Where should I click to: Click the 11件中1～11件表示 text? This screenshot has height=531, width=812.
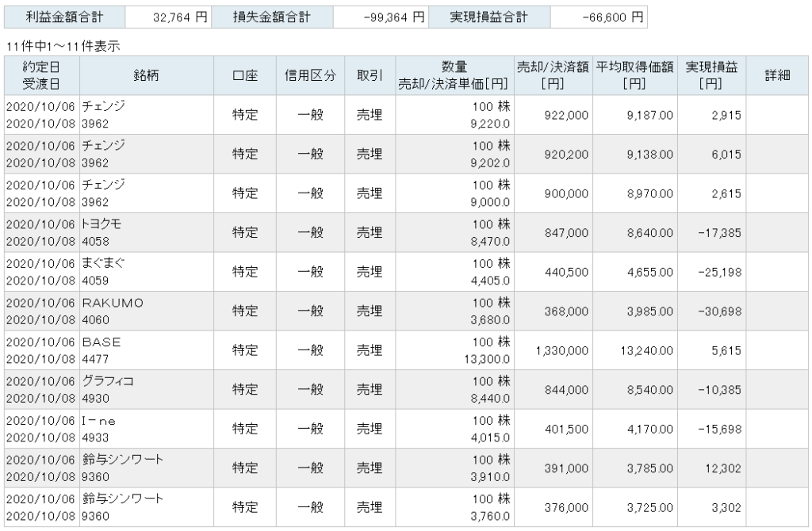(63, 47)
